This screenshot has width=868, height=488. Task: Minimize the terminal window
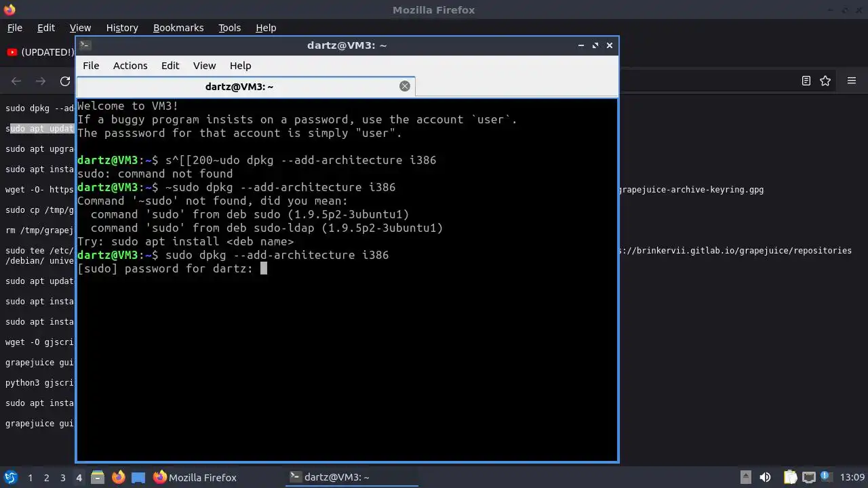tap(581, 45)
